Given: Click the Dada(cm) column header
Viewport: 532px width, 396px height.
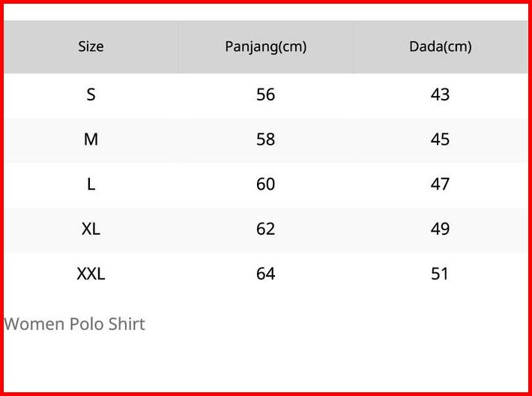Looking at the screenshot, I should (x=440, y=46).
